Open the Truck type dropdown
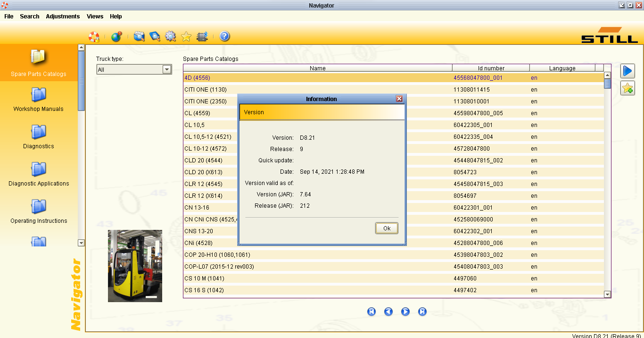 coord(134,69)
